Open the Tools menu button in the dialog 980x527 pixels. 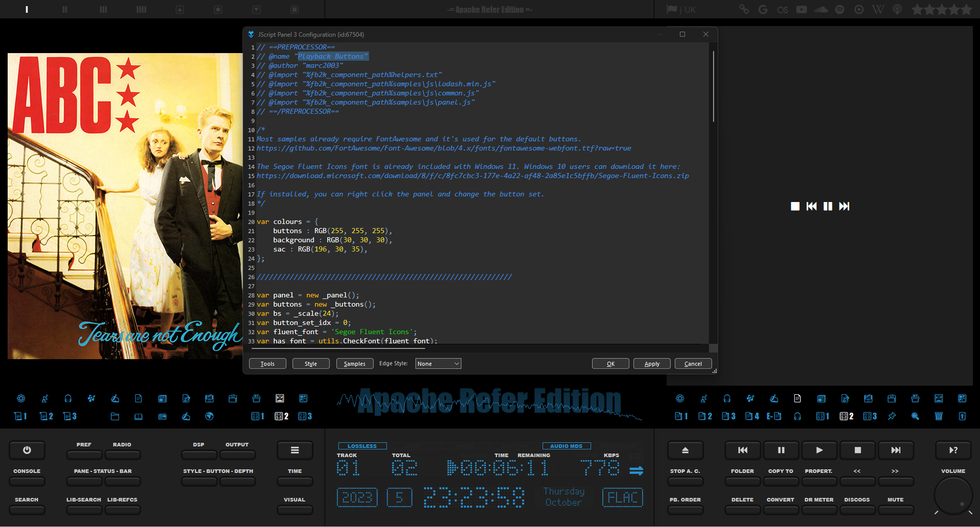(x=267, y=364)
